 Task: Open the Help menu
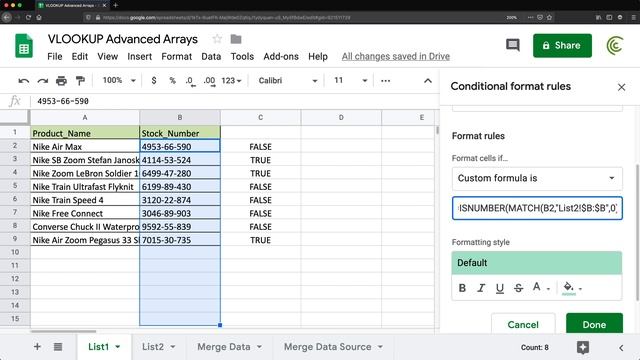(x=318, y=56)
